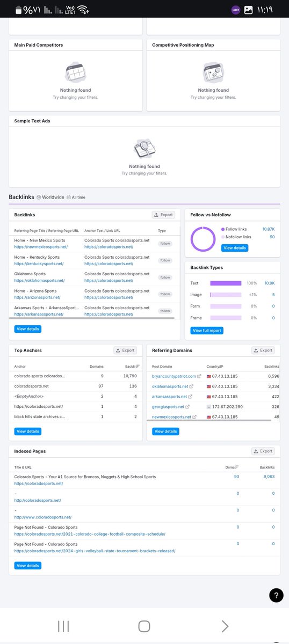The width and height of the screenshot is (289, 644).
Task: Open georgiasports.net root domain link
Action: pyautogui.click(x=168, y=407)
